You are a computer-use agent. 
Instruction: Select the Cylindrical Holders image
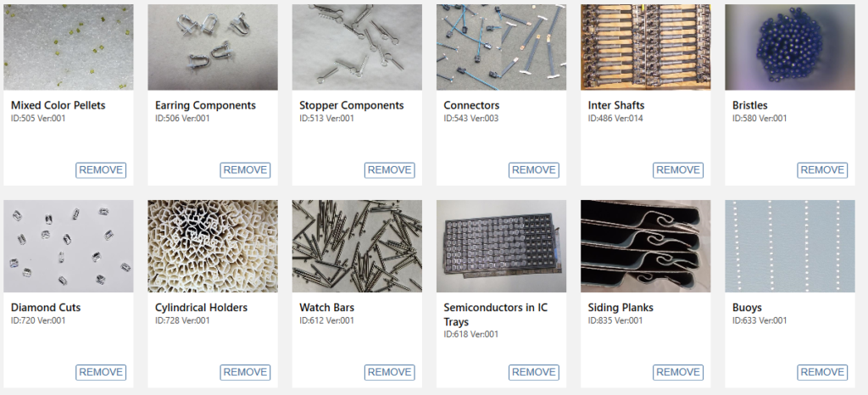pyautogui.click(x=213, y=246)
